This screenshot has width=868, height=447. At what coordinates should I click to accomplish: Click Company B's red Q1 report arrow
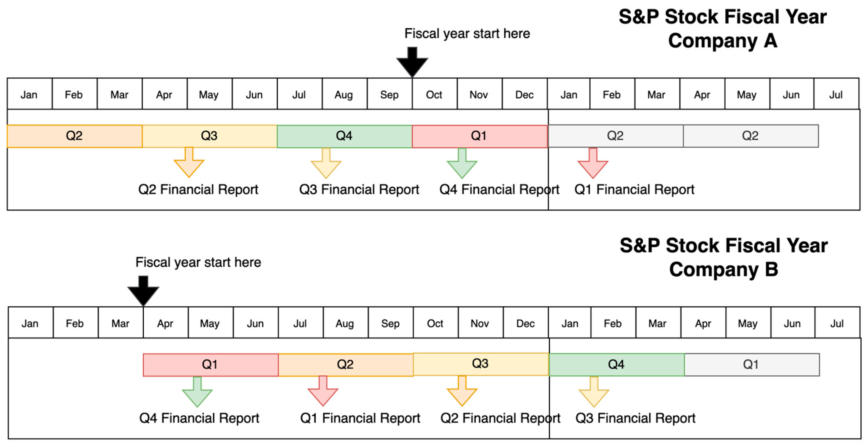[x=323, y=393]
